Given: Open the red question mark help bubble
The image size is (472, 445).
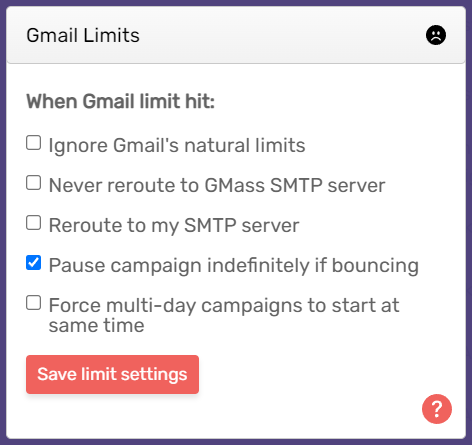Looking at the screenshot, I should (437, 409).
